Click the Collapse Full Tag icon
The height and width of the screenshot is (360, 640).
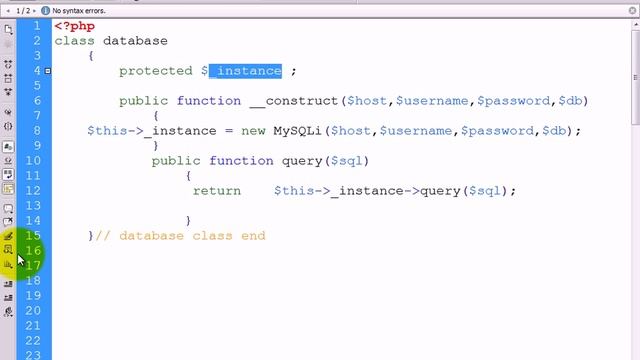(x=8, y=64)
